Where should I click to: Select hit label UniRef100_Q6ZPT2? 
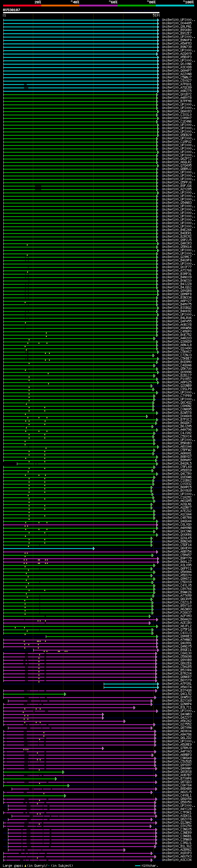[x=177, y=159]
